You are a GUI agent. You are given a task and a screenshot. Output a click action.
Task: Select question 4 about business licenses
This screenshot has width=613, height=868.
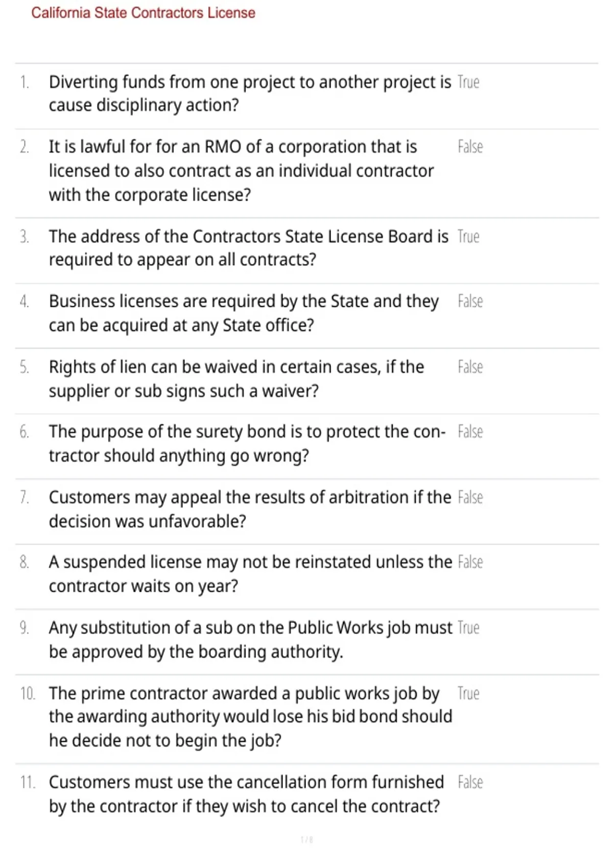244,313
